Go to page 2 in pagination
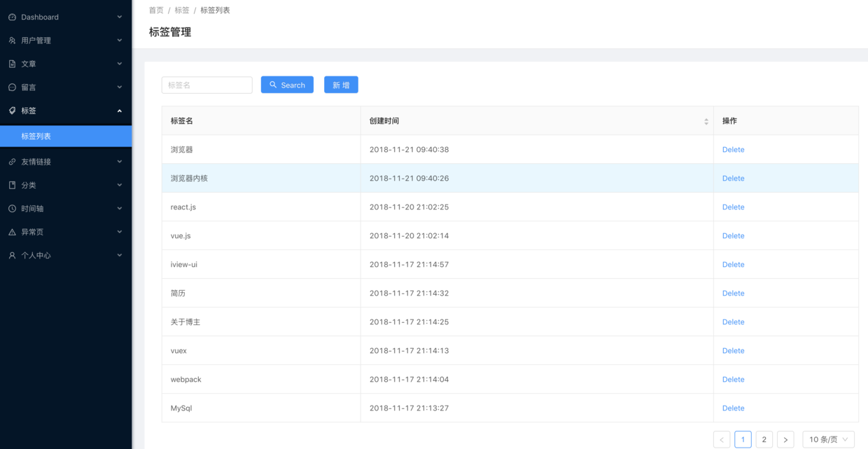 click(764, 439)
